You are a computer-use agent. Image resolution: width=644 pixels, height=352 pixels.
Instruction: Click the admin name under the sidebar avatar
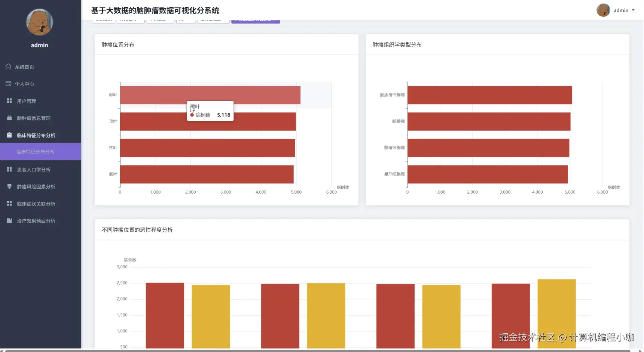pyautogui.click(x=39, y=45)
